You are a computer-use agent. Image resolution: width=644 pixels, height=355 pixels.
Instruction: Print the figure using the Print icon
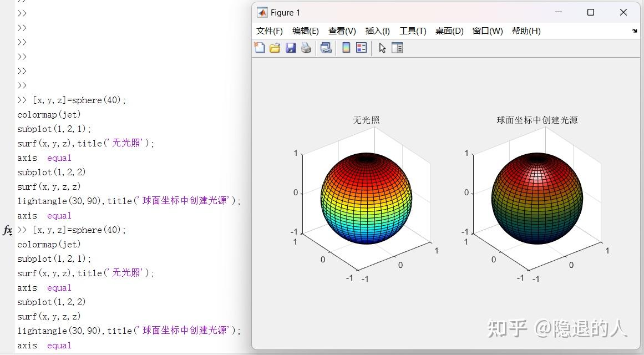307,48
